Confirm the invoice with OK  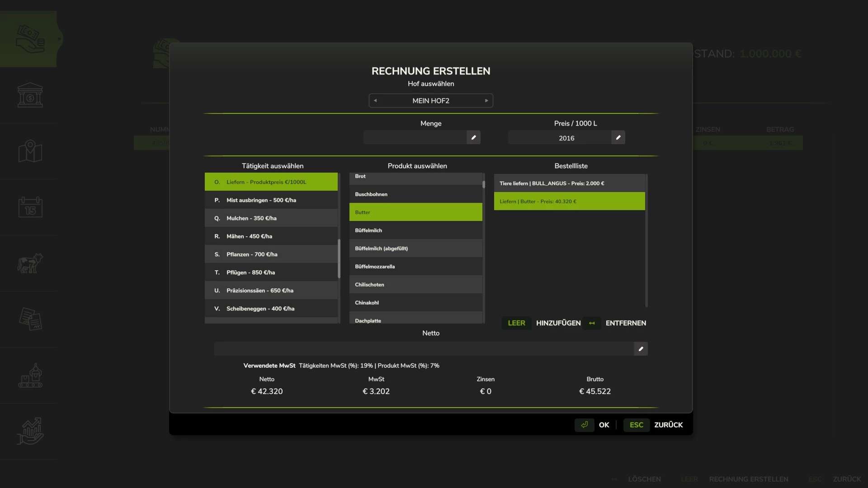tap(604, 425)
